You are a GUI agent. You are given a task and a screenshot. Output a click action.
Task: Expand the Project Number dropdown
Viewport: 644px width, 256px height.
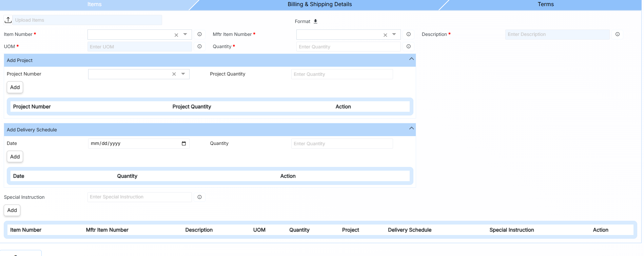[x=183, y=74]
